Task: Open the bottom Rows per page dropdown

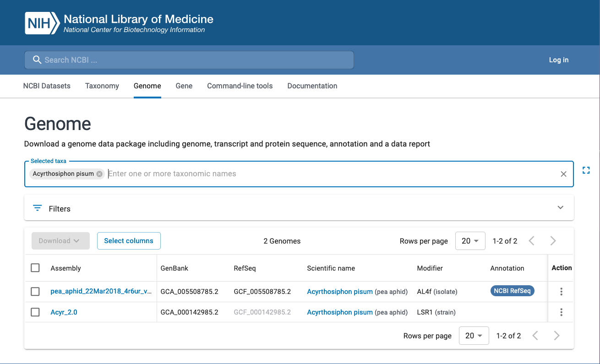Action: click(474, 336)
